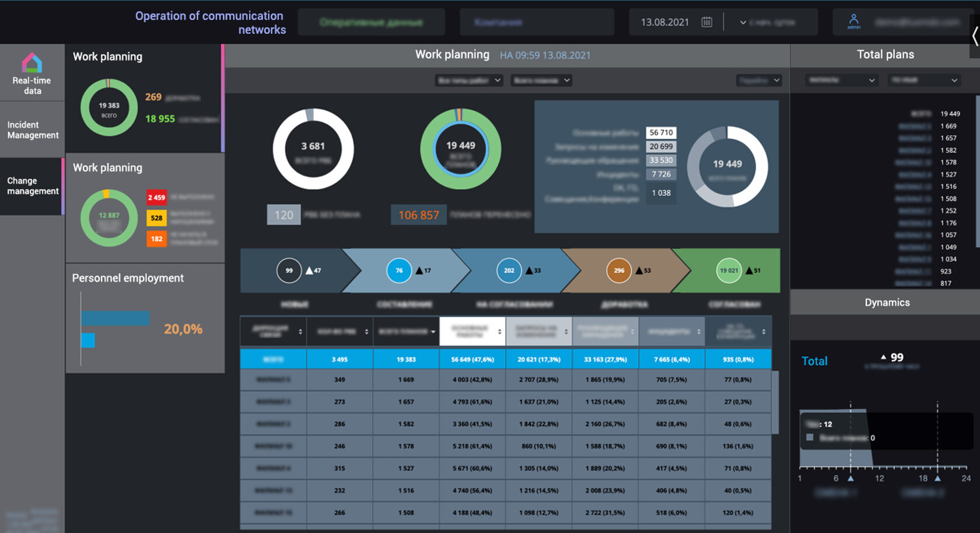Select the table cell showing 4 003 (42,8%)
This screenshot has height=533, width=980.
pyautogui.click(x=473, y=379)
